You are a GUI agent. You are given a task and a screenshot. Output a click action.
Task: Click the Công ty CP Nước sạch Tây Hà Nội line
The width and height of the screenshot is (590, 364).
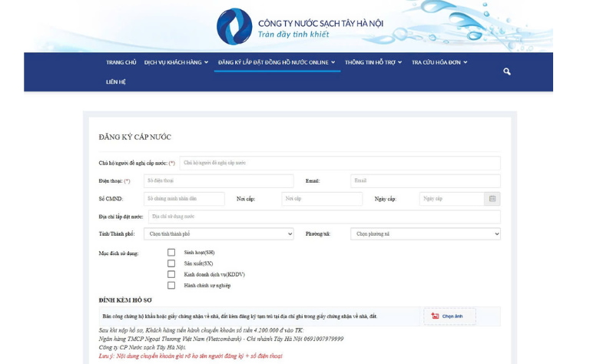pyautogui.click(x=142, y=347)
